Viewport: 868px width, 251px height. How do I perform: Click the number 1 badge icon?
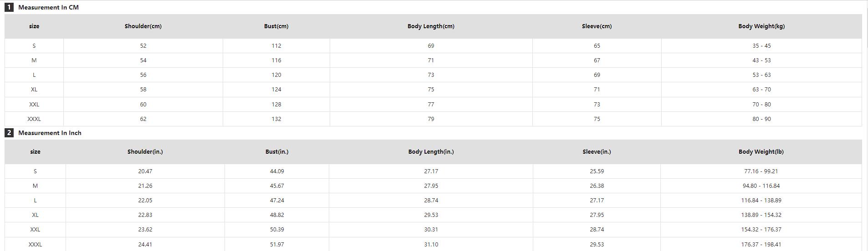point(9,7)
